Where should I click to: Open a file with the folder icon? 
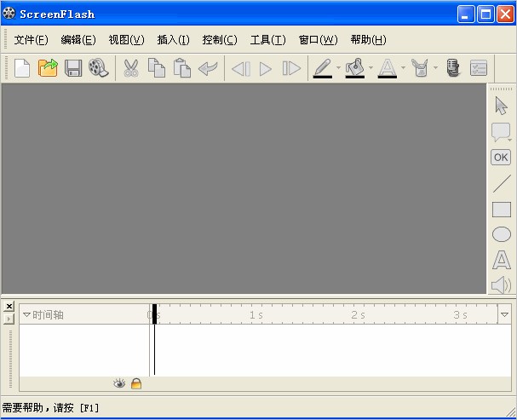tap(48, 68)
